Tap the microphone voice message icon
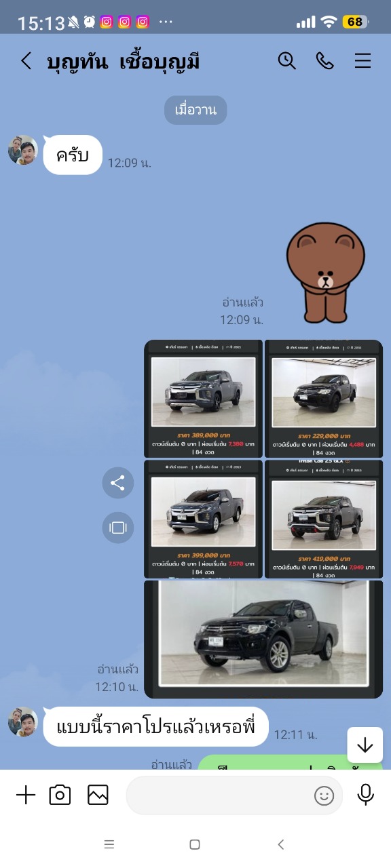 tap(366, 795)
